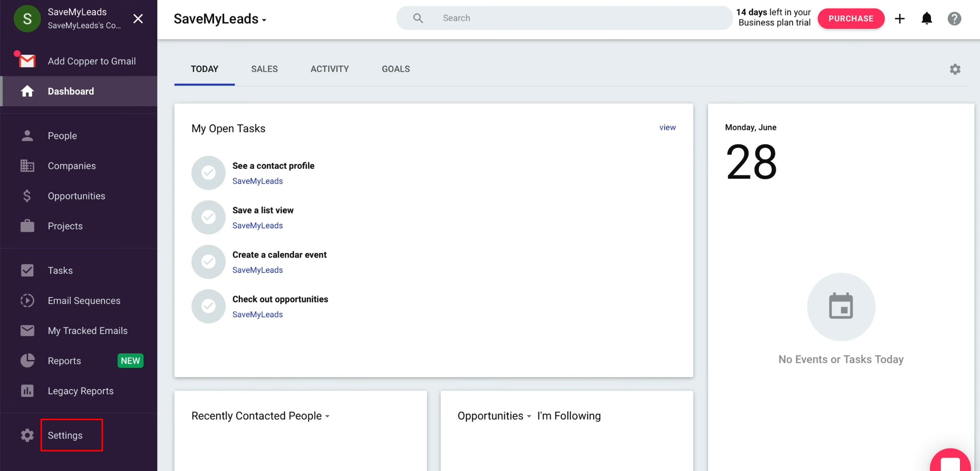Click the Email Sequences play icon
Viewport: 980px width, 471px height.
[27, 301]
